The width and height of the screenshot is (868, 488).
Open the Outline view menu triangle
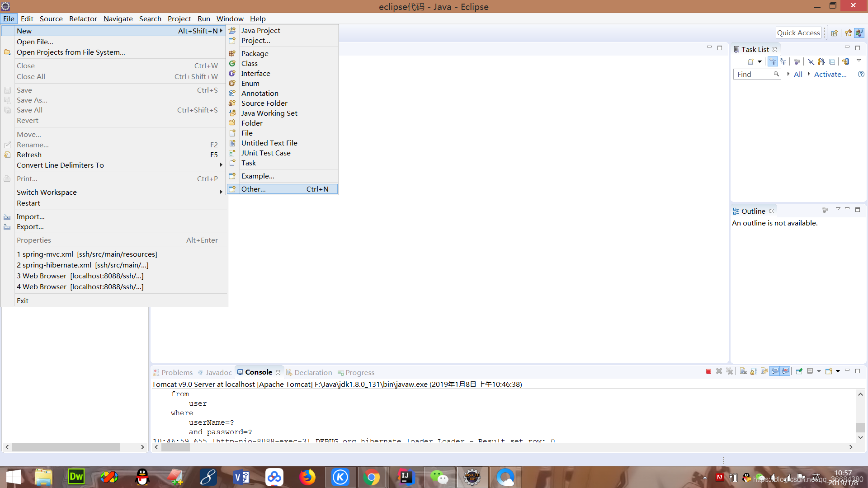click(838, 209)
